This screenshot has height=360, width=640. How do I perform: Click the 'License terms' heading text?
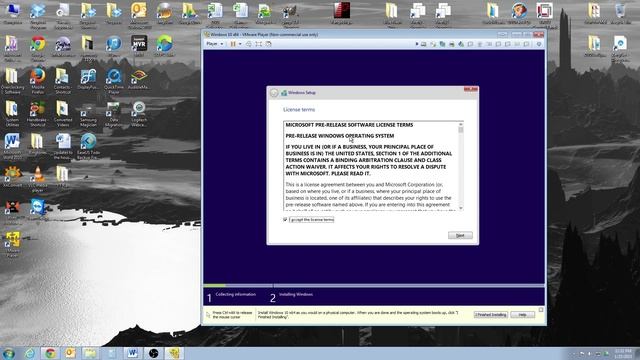click(299, 110)
